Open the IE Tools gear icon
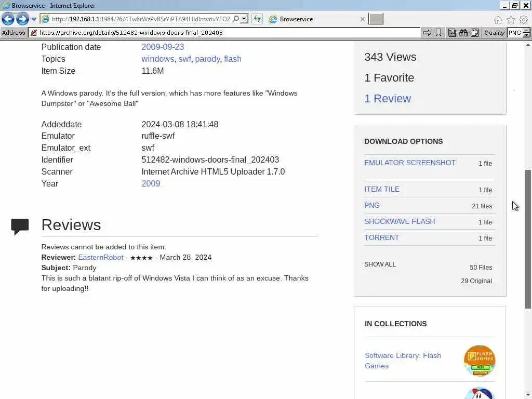The image size is (532, 399). (524, 20)
